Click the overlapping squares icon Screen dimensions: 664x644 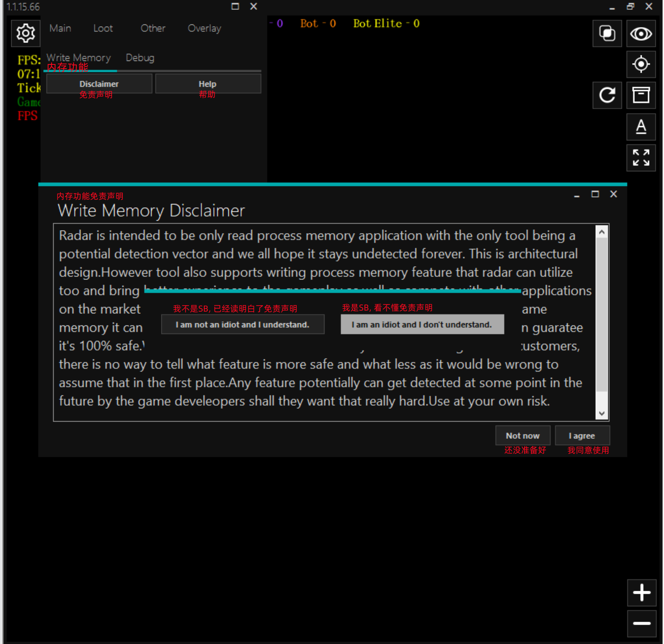[607, 33]
